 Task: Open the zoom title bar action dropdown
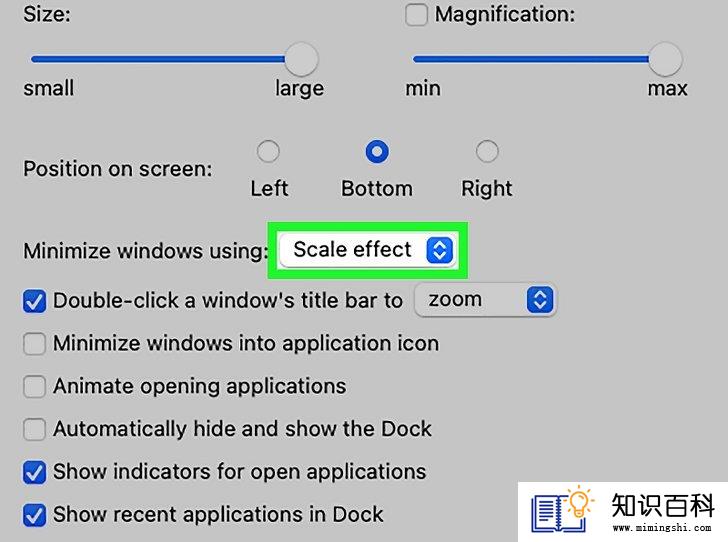pos(485,300)
